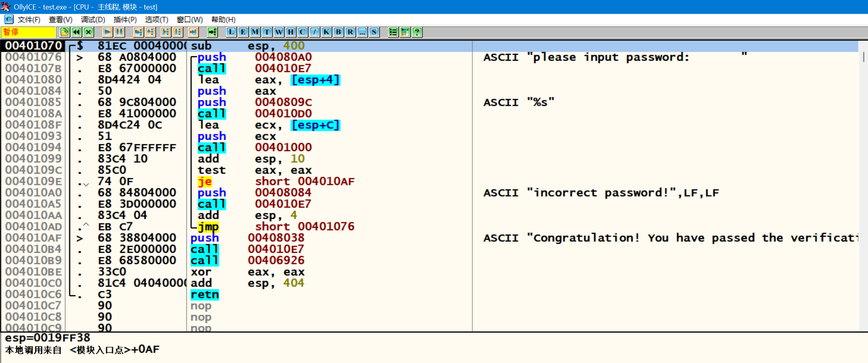Click the "call 00401000" instruction

[x=255, y=147]
